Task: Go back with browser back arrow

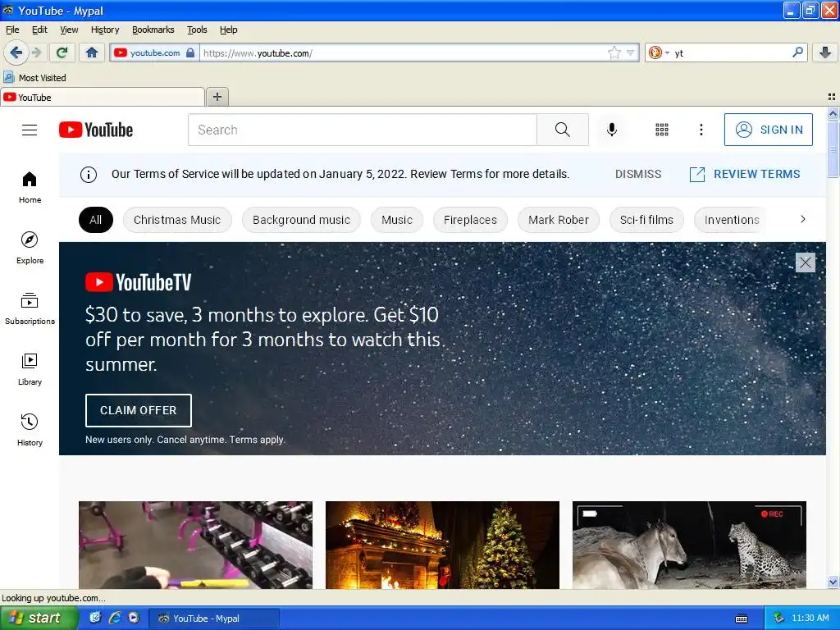Action: coord(16,52)
